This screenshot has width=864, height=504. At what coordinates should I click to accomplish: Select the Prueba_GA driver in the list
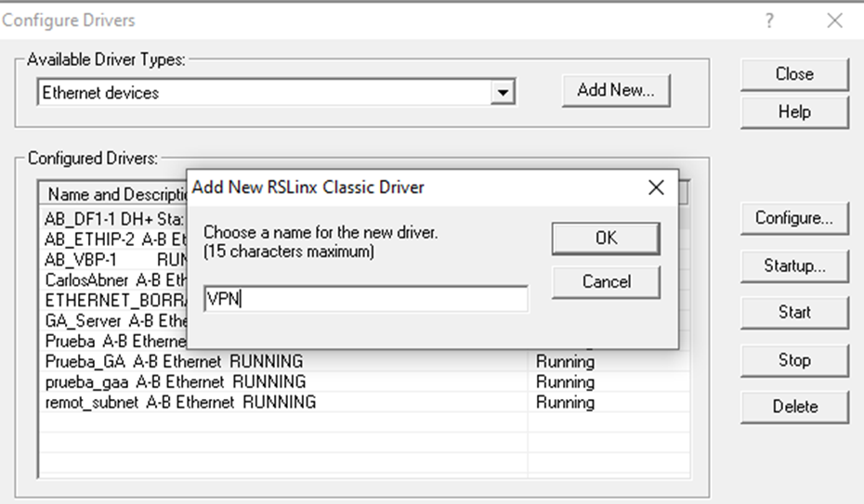point(174,361)
